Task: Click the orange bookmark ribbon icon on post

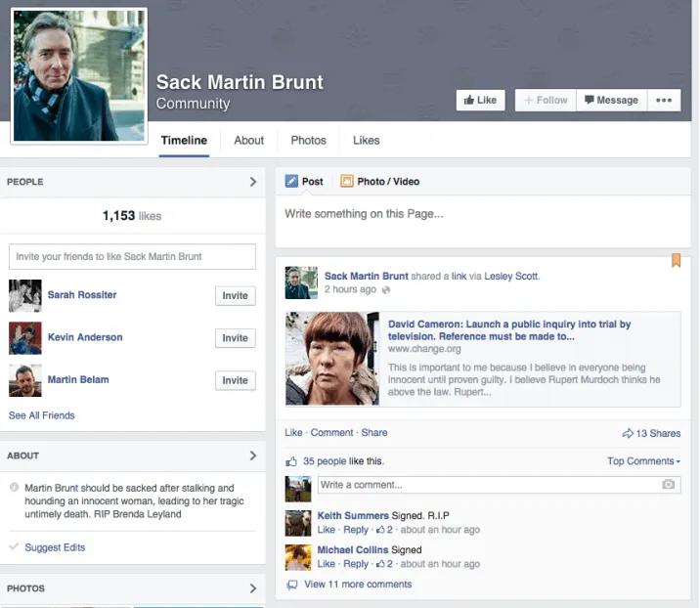Action: pyautogui.click(x=676, y=260)
